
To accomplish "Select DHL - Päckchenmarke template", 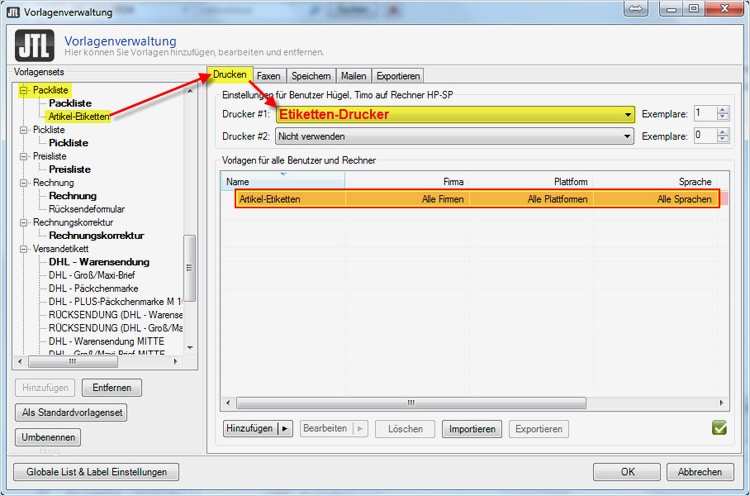I will [93, 288].
